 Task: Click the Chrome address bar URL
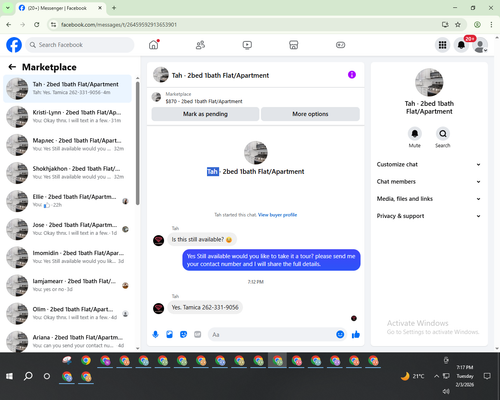click(119, 25)
